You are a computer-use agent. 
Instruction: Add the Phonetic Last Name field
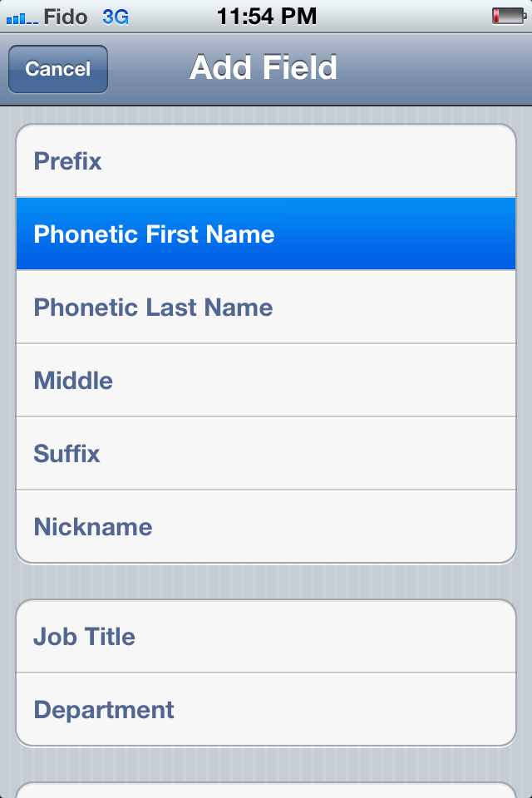point(266,308)
